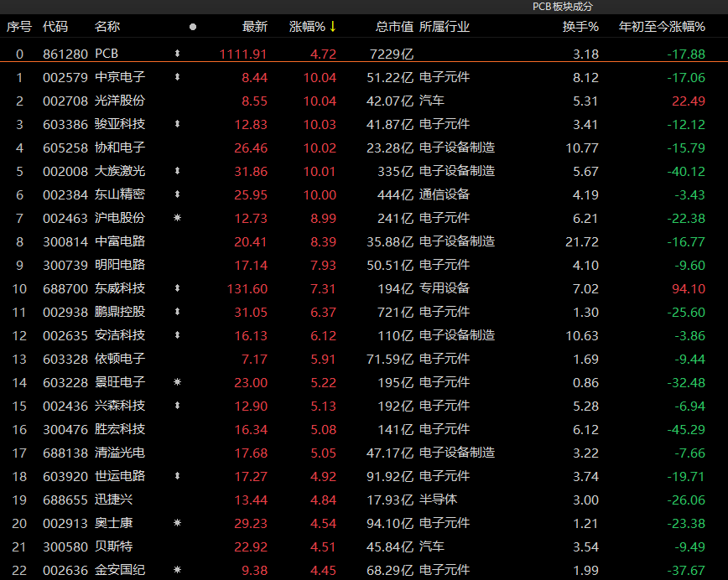Click stock code 300814 for 中富电路
Viewport: 728px width, 580px height.
[x=65, y=241]
